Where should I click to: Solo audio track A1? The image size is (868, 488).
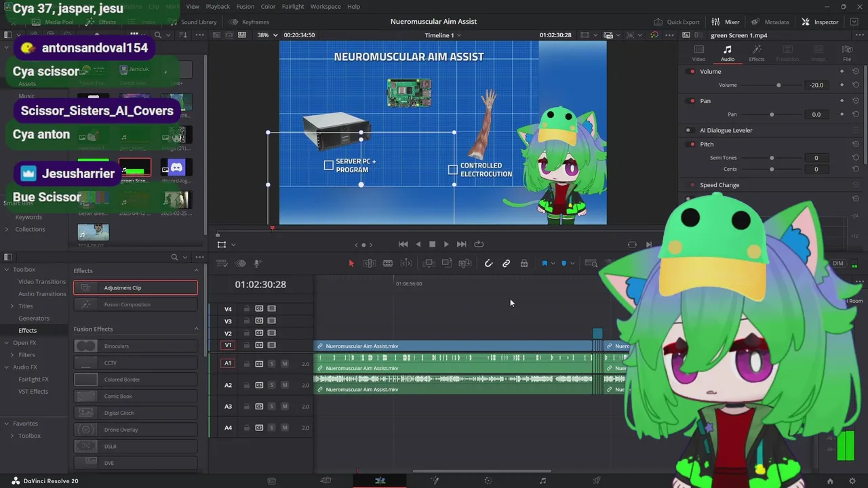point(272,364)
